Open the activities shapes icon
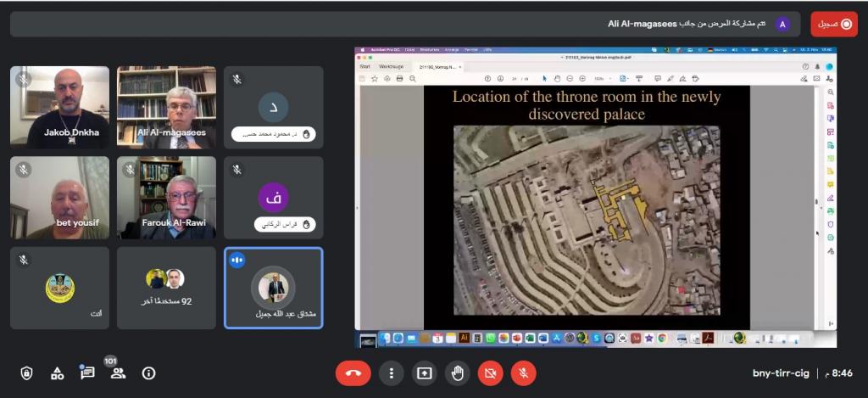This screenshot has height=398, width=868. (x=57, y=373)
